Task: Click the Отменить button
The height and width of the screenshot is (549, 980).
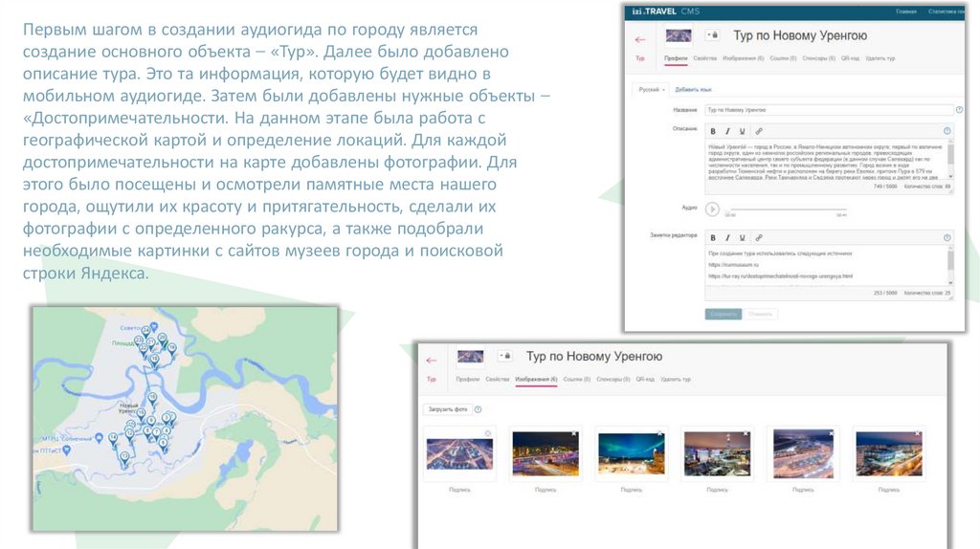Action: (760, 314)
